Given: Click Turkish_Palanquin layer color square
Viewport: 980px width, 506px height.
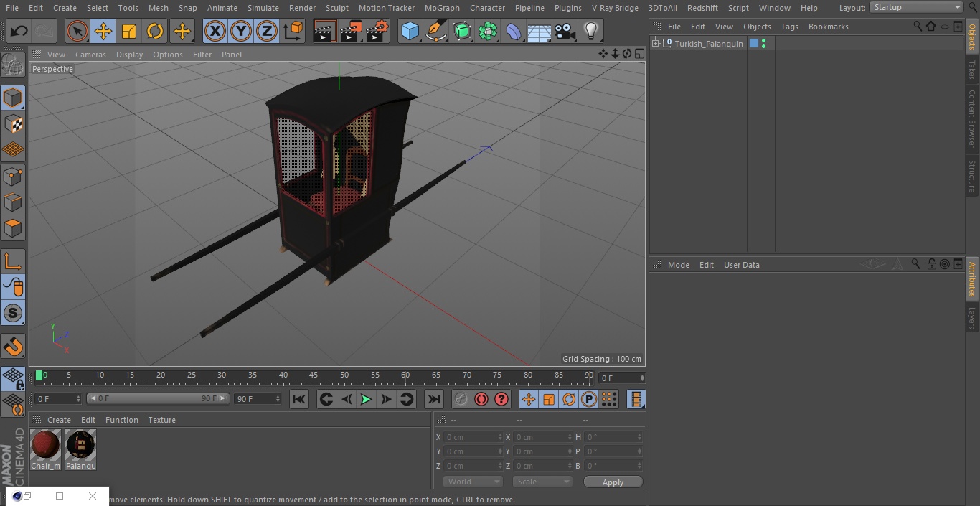Looking at the screenshot, I should coord(754,44).
